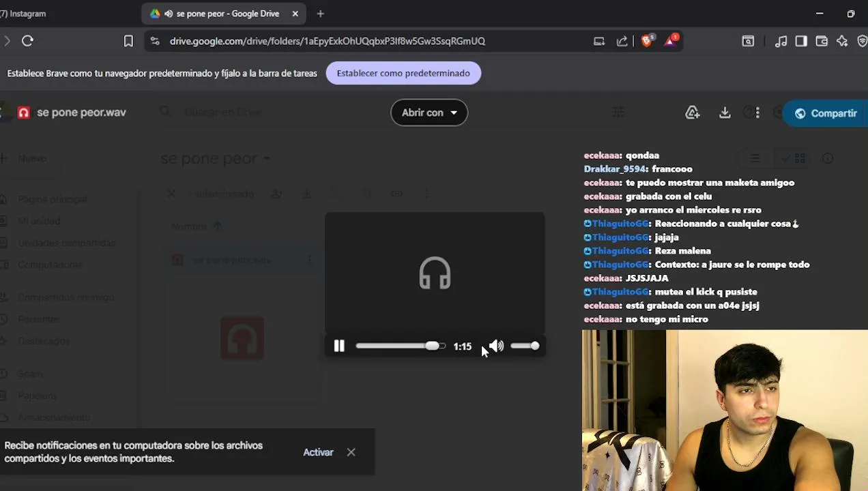The height and width of the screenshot is (491, 868).
Task: Sort by Nombre column header
Action: pyautogui.click(x=189, y=226)
